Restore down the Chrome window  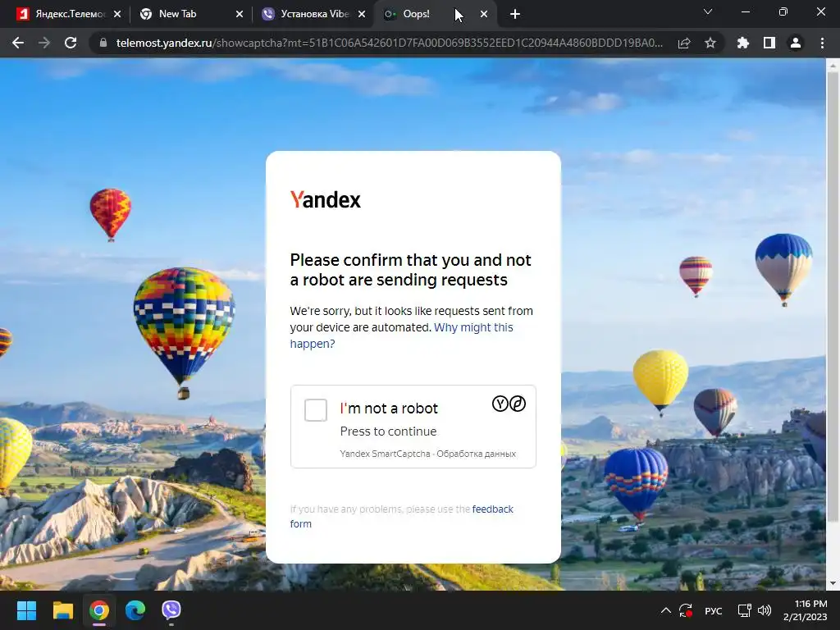pyautogui.click(x=783, y=11)
